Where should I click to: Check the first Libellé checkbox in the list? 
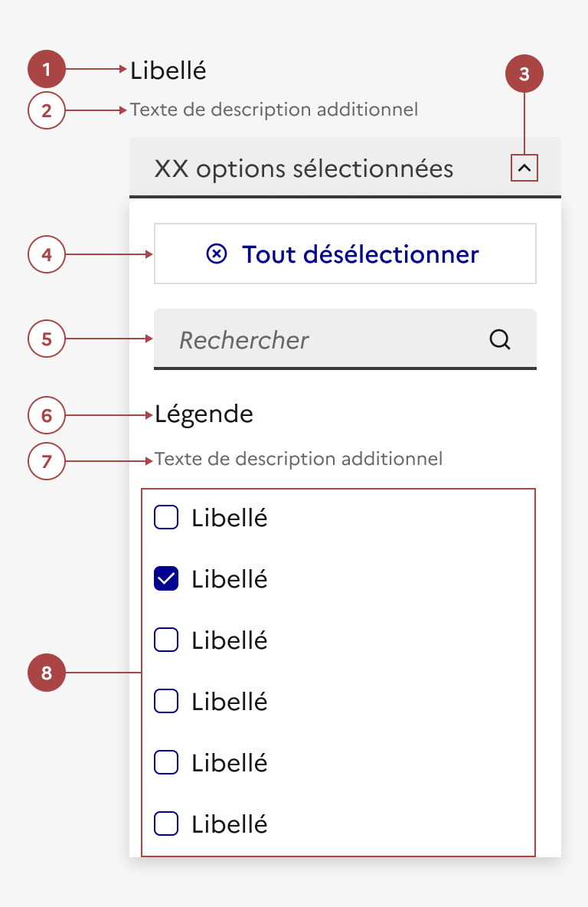tap(166, 518)
